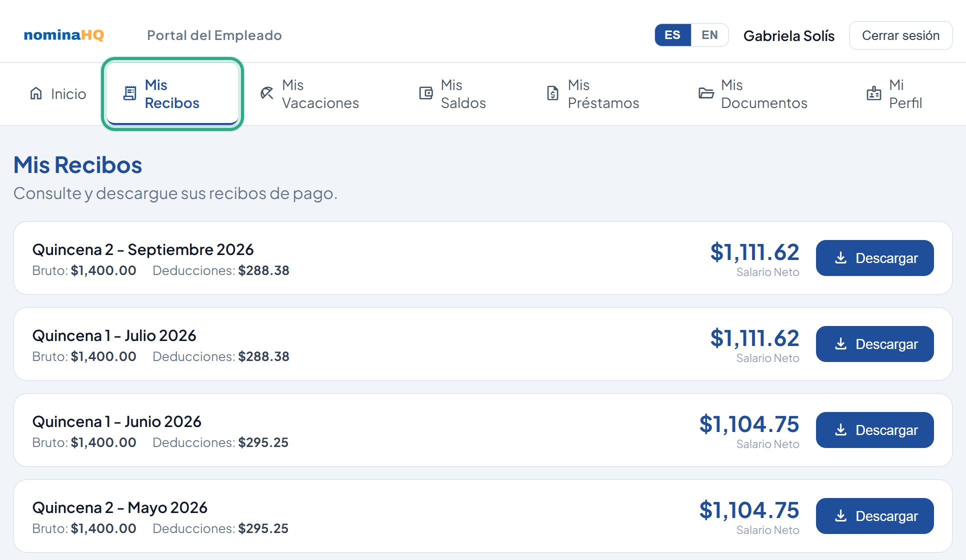Click Deducciones $288.38 in Septiembre 2026 card

pyautogui.click(x=221, y=270)
